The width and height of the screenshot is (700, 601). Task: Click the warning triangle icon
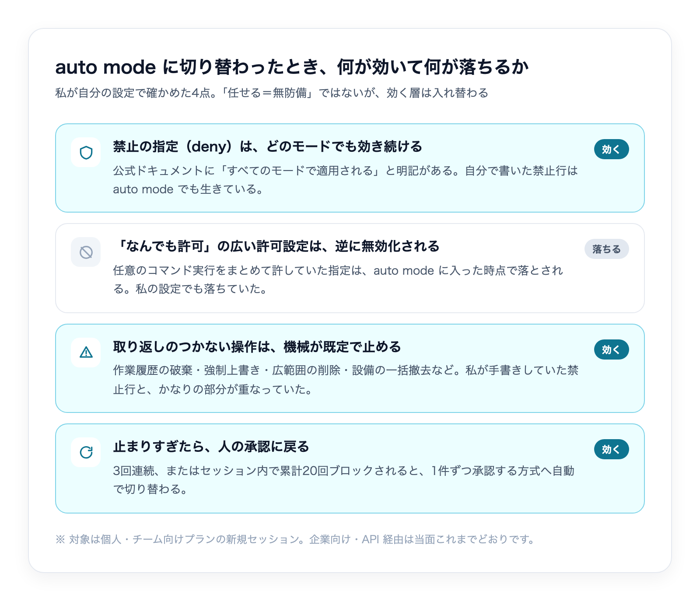(x=86, y=353)
